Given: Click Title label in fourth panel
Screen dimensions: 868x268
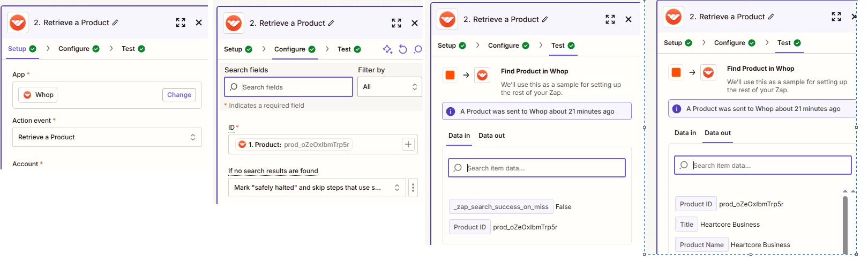Looking at the screenshot, I should tap(686, 225).
